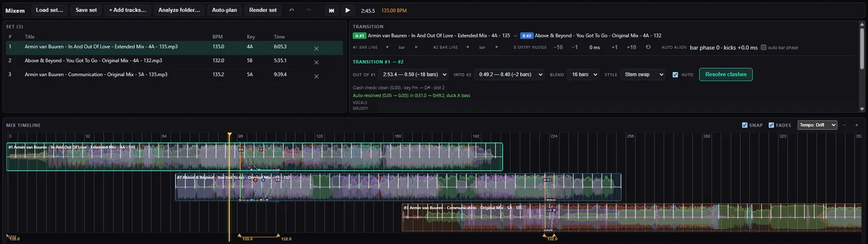Remove the You Got To Go track
This screenshot has height=244, width=868.
pyautogui.click(x=317, y=62)
